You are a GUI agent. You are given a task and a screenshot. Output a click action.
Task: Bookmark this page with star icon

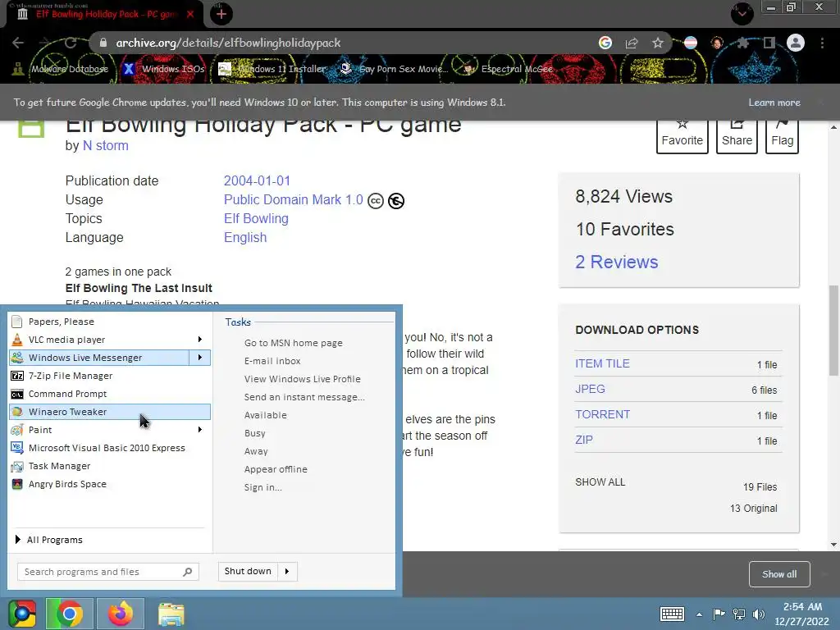click(658, 43)
